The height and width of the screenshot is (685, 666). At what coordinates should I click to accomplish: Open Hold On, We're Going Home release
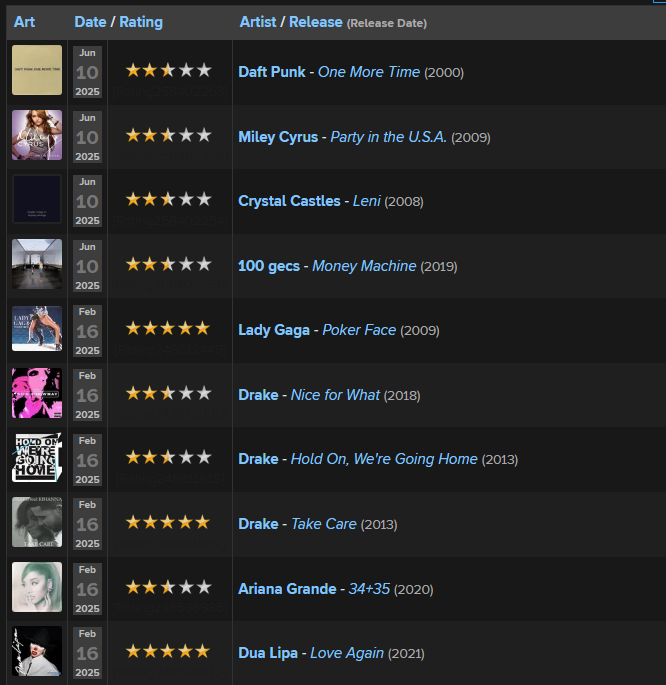pyautogui.click(x=384, y=459)
